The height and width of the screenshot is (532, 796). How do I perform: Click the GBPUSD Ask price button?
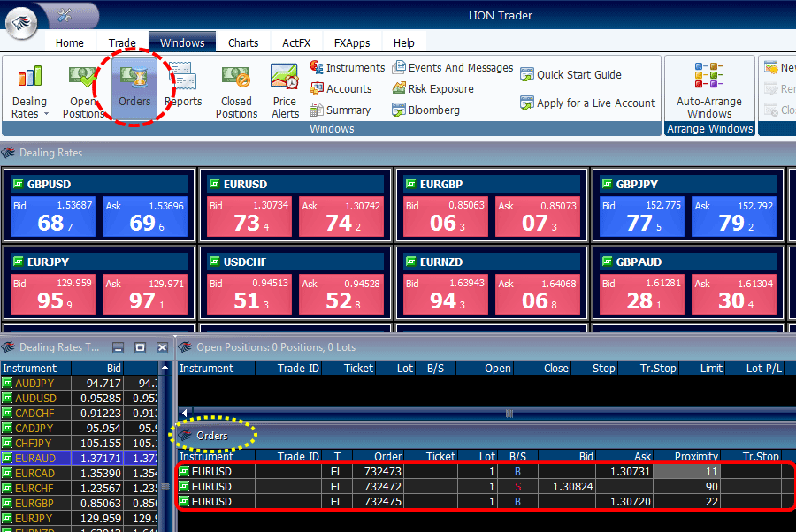[x=145, y=217]
